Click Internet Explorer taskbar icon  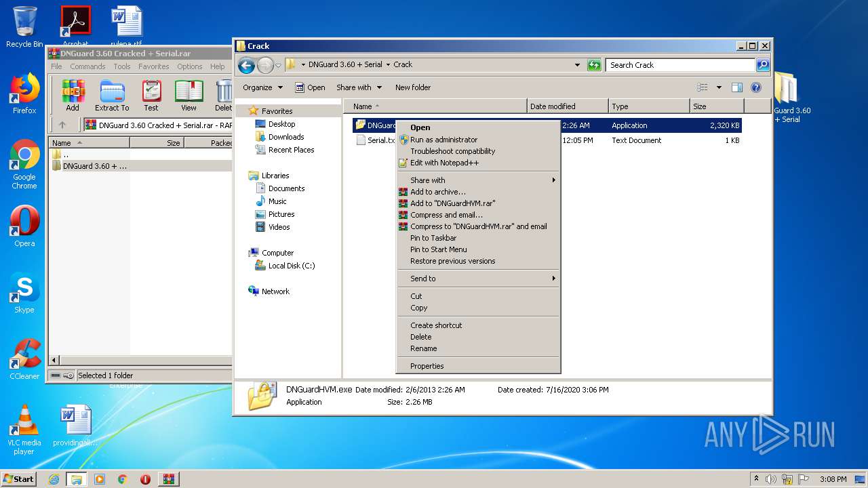(x=54, y=479)
